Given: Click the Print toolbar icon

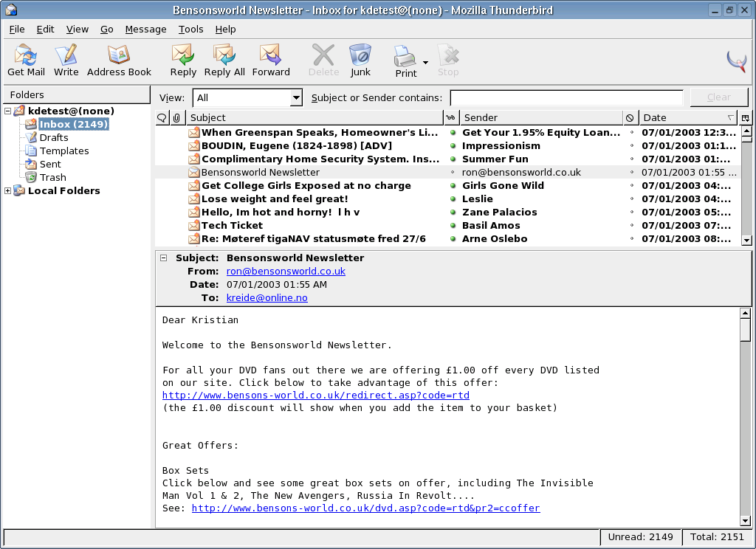Looking at the screenshot, I should (x=405, y=61).
